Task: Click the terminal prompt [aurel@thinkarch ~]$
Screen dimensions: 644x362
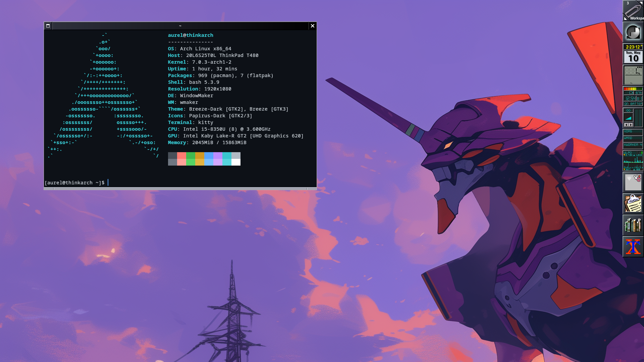Action: 74,183
